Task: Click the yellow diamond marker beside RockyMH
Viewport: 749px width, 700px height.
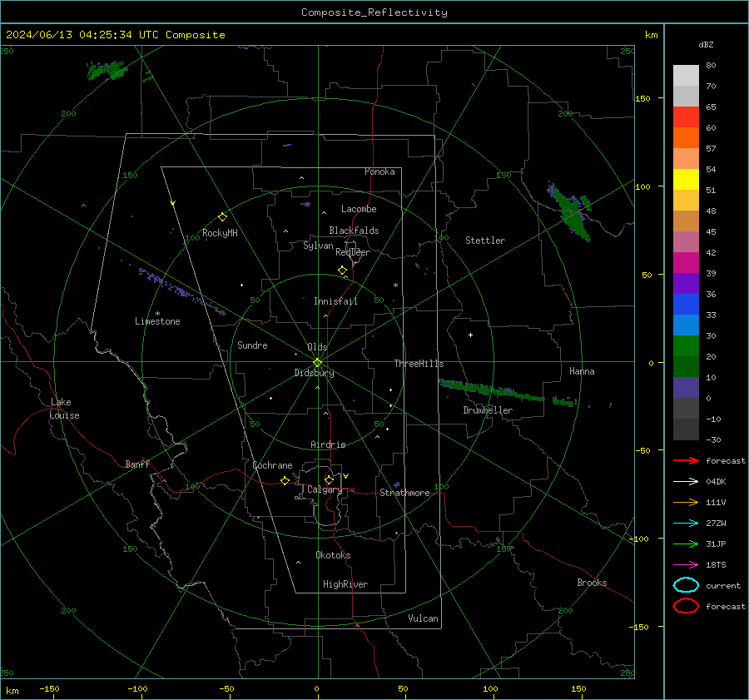Action: coord(222,217)
